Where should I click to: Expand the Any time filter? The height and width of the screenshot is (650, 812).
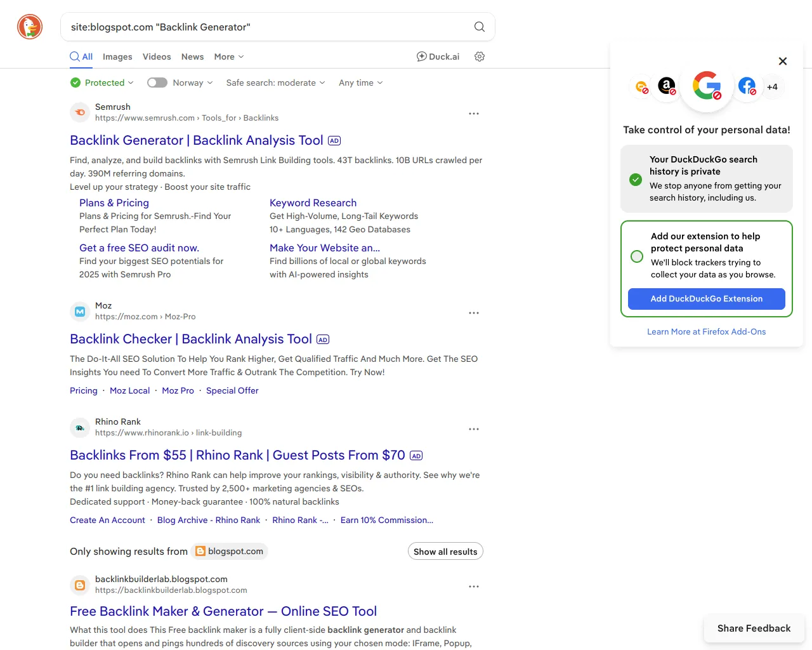coord(360,83)
